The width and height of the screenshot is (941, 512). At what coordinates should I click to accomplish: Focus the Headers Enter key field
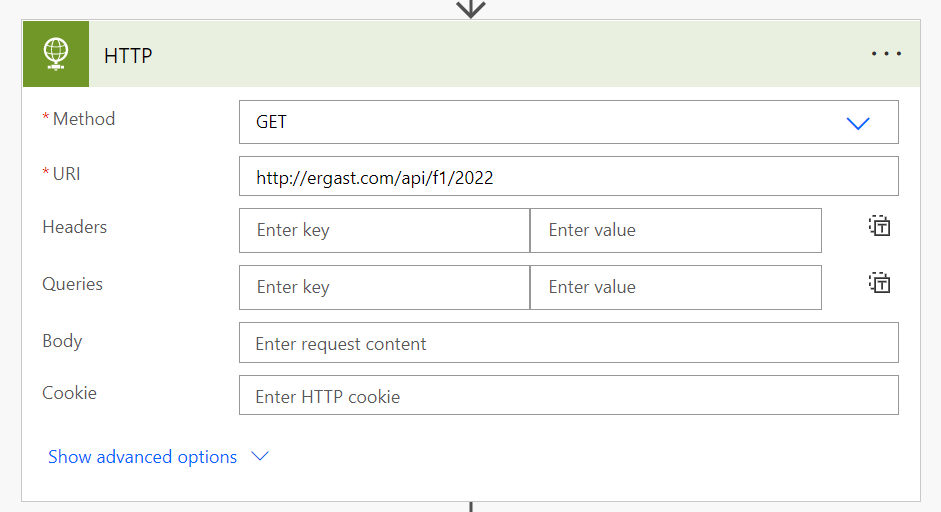[384, 230]
